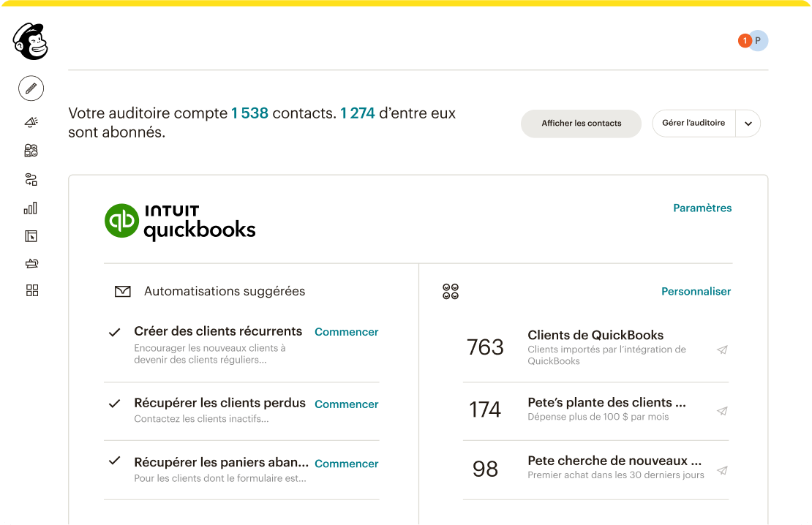Click 'Clients importés par l'intégration de QuickBooks'
The width and height of the screenshot is (812, 525).
tap(606, 355)
